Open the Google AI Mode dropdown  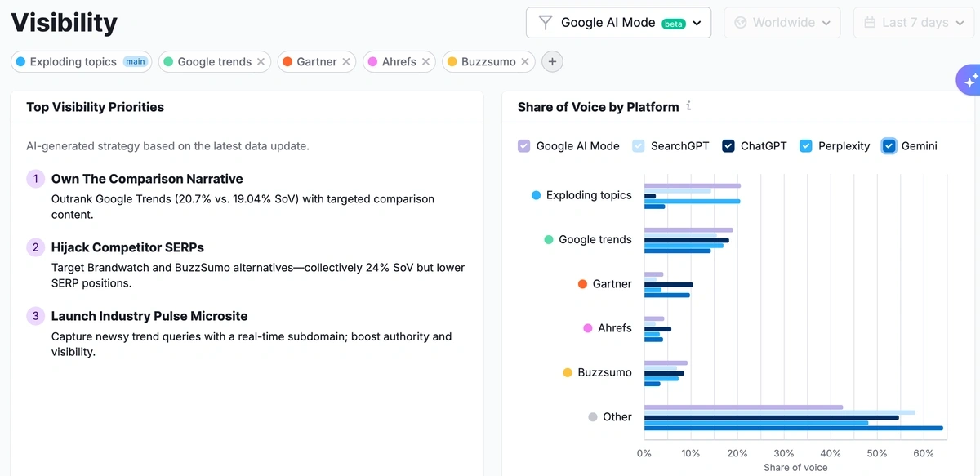click(617, 22)
